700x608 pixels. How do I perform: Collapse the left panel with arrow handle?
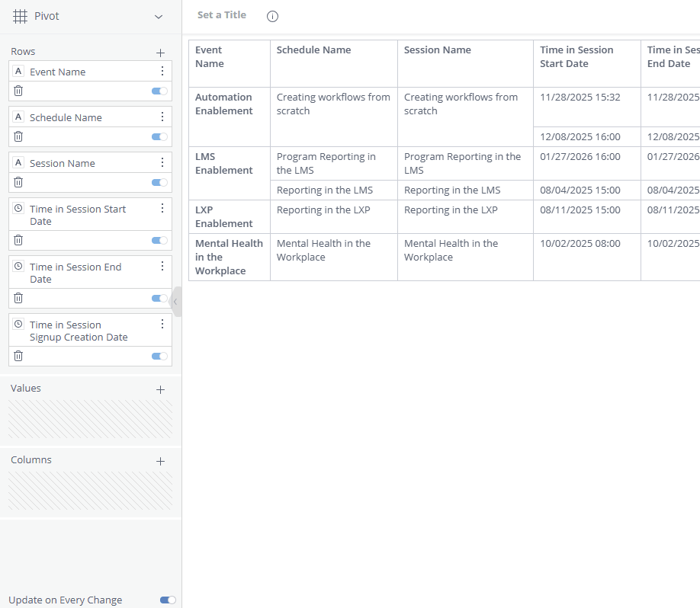[x=175, y=302]
